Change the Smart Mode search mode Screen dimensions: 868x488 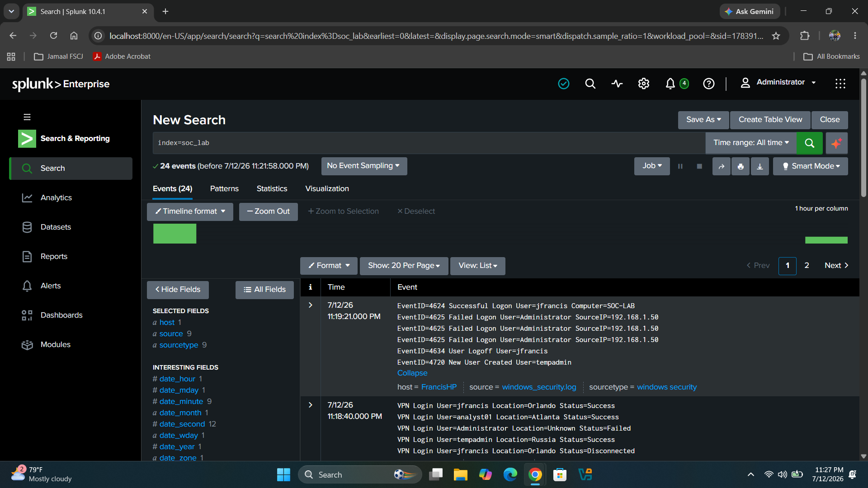pyautogui.click(x=811, y=166)
